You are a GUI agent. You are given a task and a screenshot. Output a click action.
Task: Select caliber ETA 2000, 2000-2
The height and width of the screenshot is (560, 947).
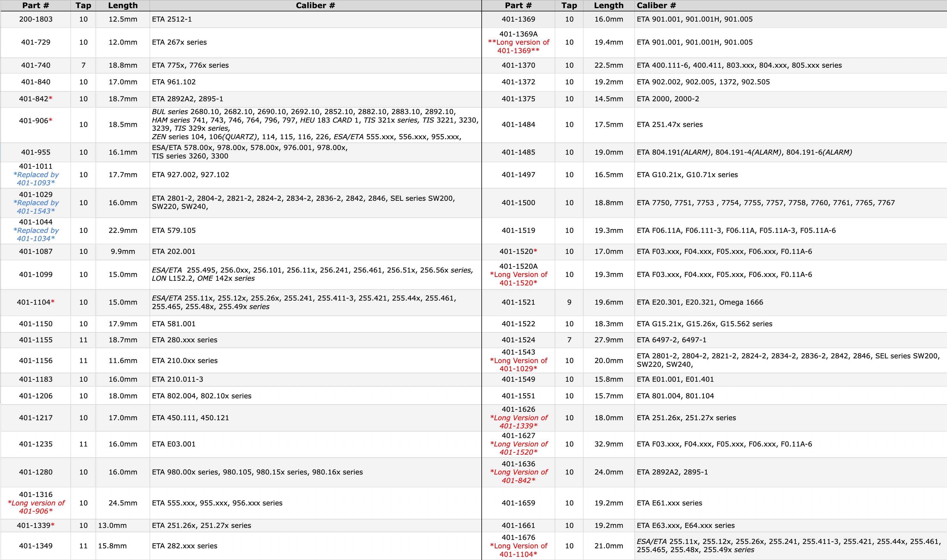(x=668, y=99)
